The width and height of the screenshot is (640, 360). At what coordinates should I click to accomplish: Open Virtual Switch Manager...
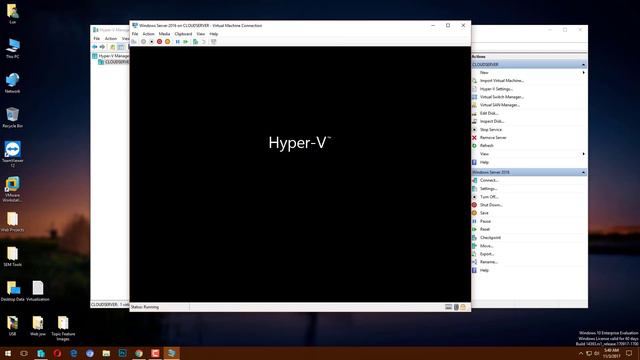coord(502,97)
